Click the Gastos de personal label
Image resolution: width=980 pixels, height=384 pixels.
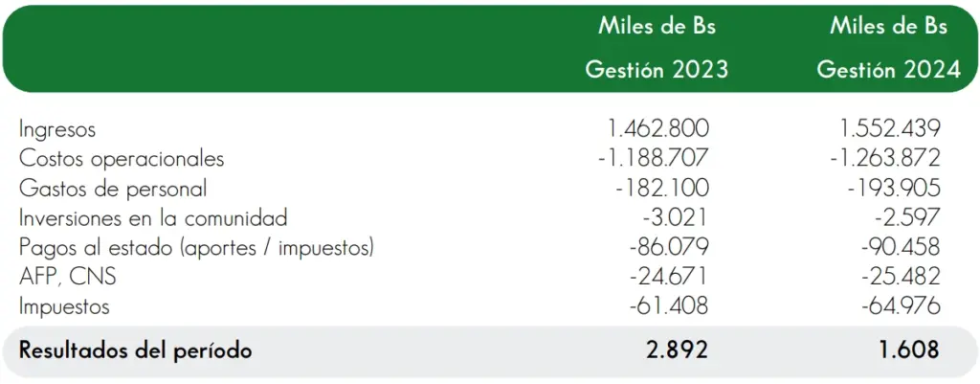tap(113, 189)
